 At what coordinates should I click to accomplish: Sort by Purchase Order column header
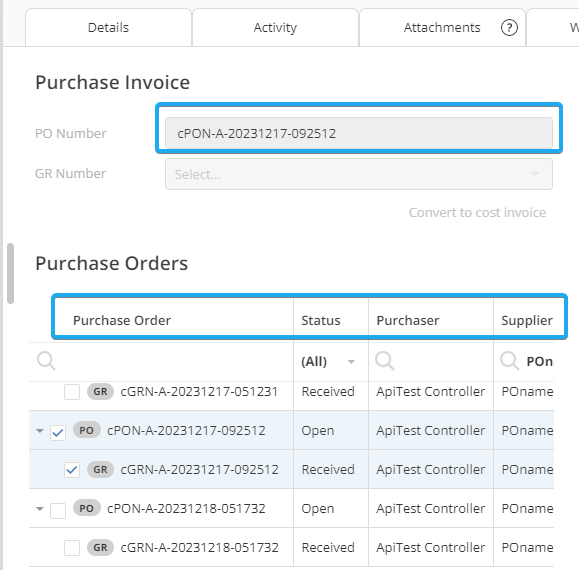[x=122, y=320]
